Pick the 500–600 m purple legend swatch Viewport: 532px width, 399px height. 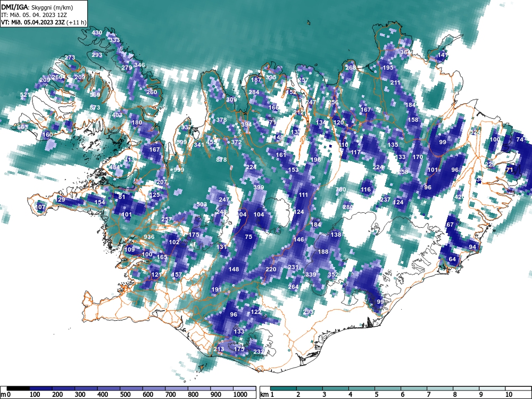[x=131, y=388]
